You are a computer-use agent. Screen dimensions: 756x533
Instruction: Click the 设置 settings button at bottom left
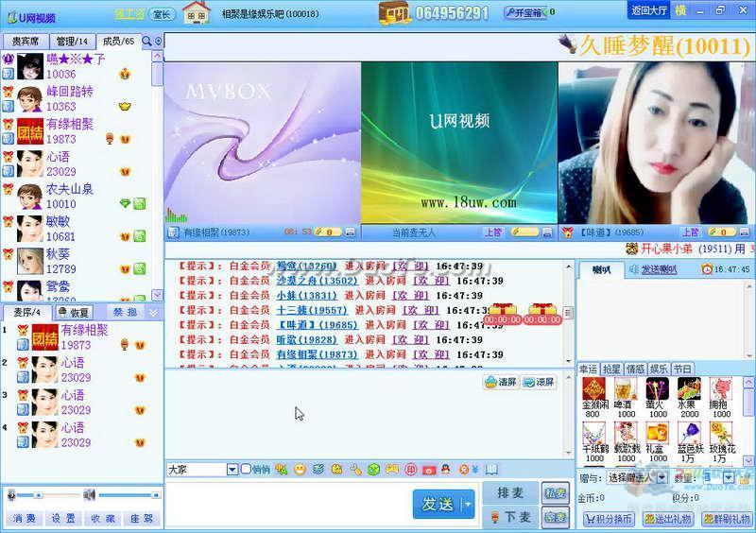click(62, 519)
